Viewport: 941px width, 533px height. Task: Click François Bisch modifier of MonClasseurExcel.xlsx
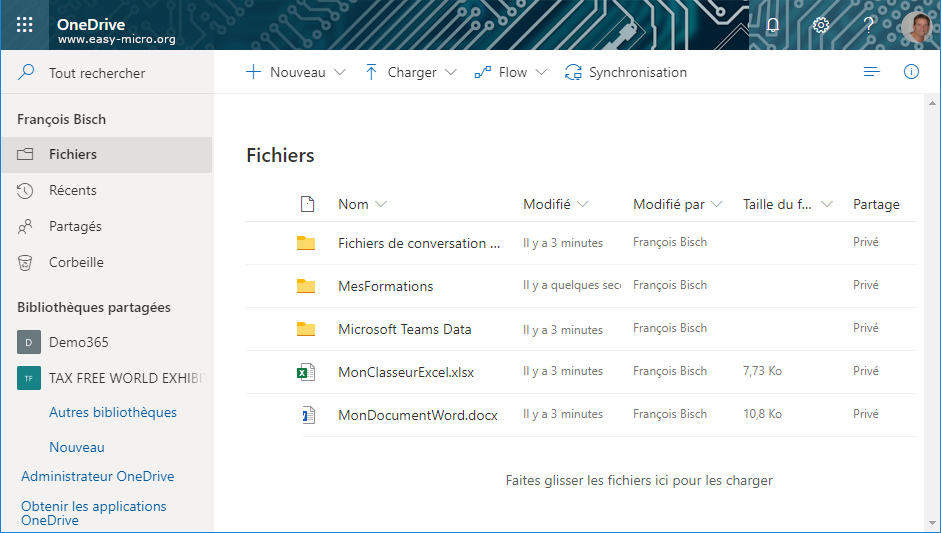click(x=670, y=371)
